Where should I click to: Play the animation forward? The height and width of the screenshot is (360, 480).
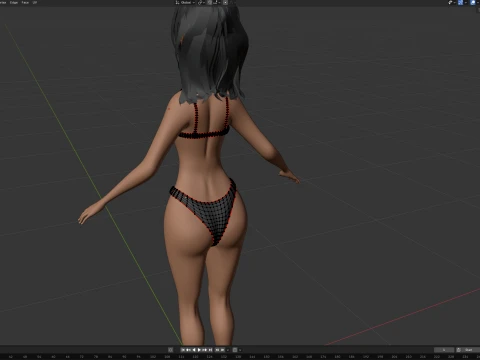click(199, 350)
